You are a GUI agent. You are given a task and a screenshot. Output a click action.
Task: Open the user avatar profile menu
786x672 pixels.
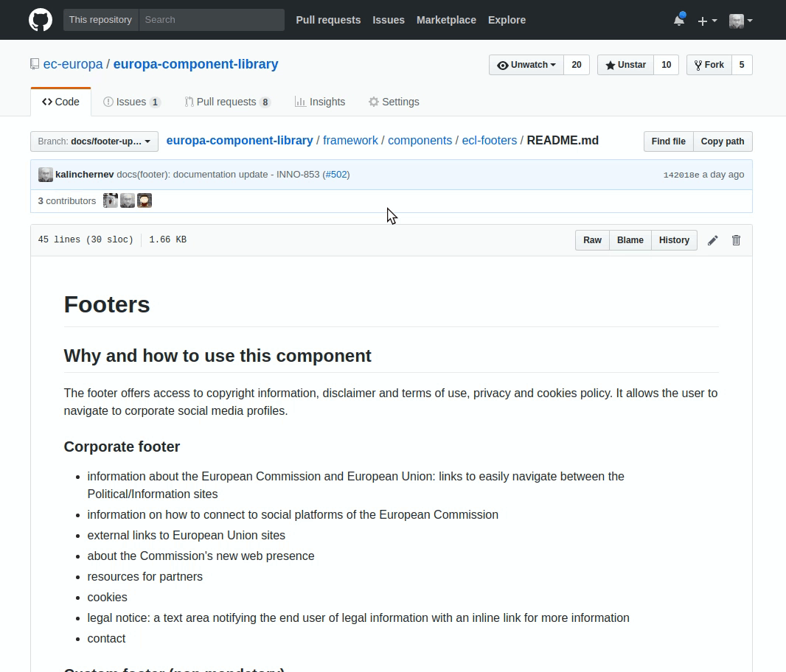click(x=740, y=21)
